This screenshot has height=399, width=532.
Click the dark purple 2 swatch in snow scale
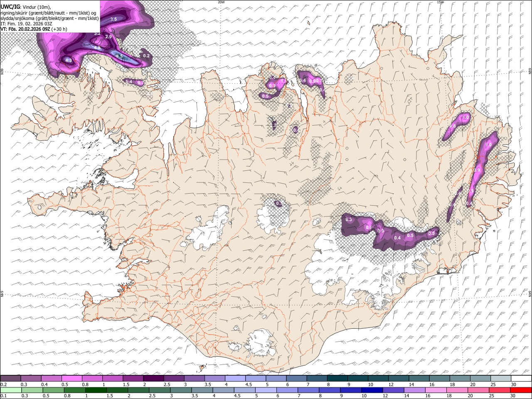153,379
